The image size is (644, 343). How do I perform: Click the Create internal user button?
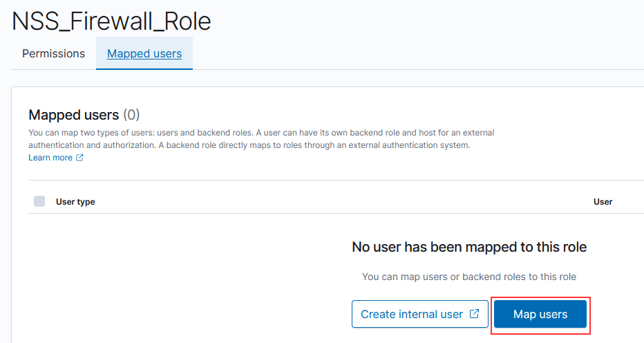click(419, 314)
